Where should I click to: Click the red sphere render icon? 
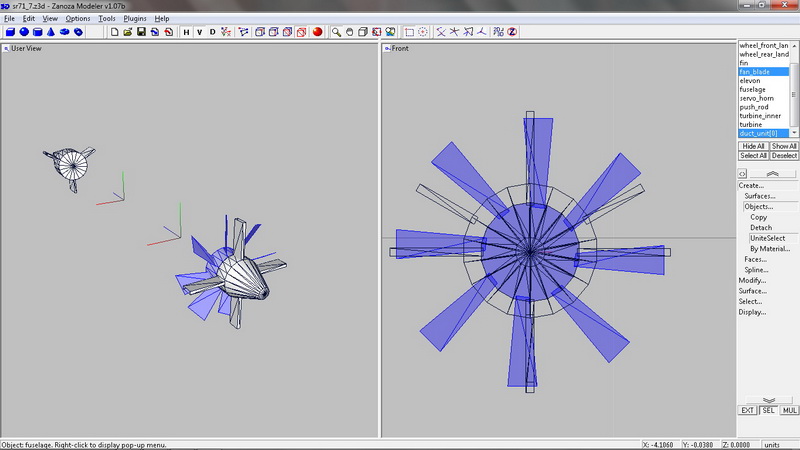317,32
